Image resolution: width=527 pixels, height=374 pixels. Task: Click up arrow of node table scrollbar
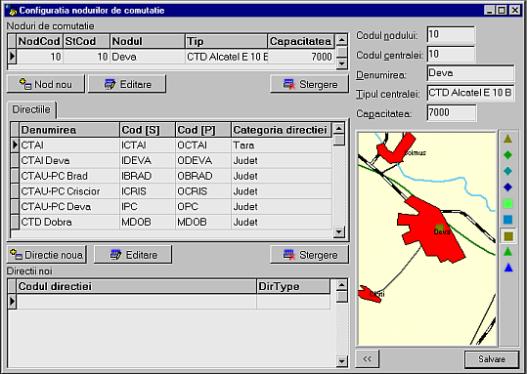pos(341,40)
